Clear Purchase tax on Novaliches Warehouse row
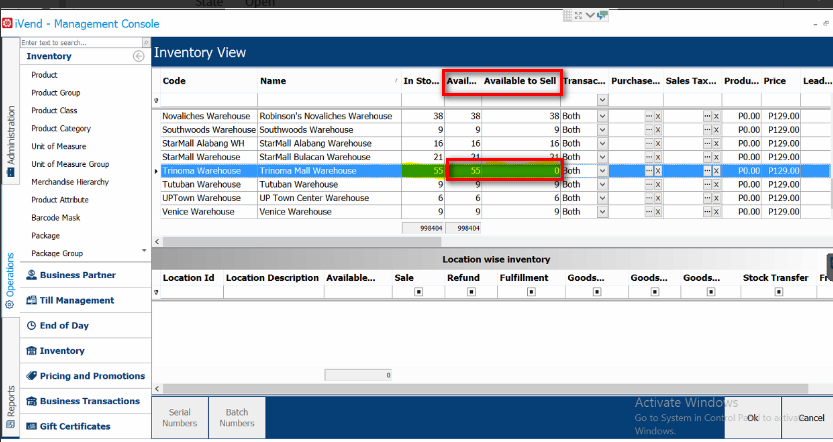Screen dimensions: 833x442 658,116
